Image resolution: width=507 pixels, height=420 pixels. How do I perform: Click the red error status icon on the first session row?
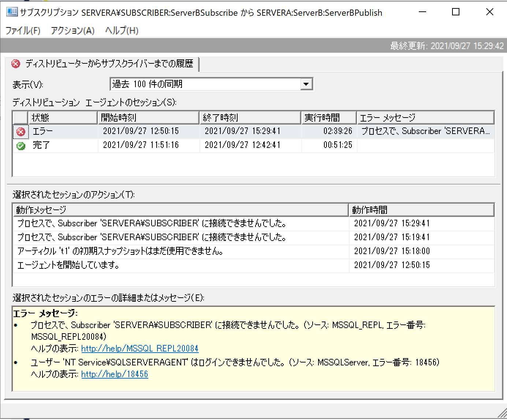click(20, 131)
